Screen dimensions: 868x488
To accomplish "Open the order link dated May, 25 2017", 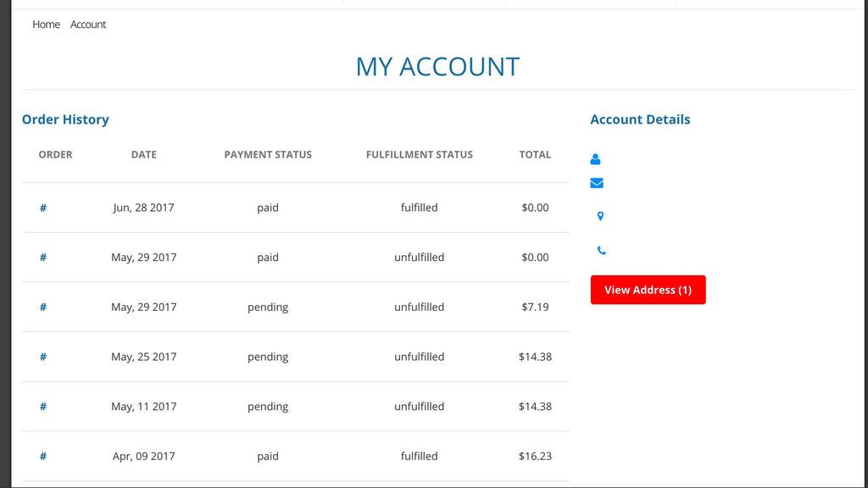I will 43,357.
